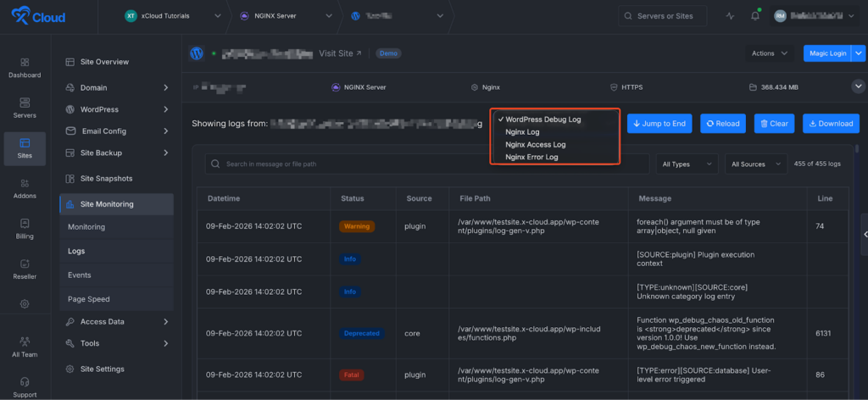Open the All Sources filter dropdown
The height and width of the screenshot is (400, 868).
tap(754, 164)
